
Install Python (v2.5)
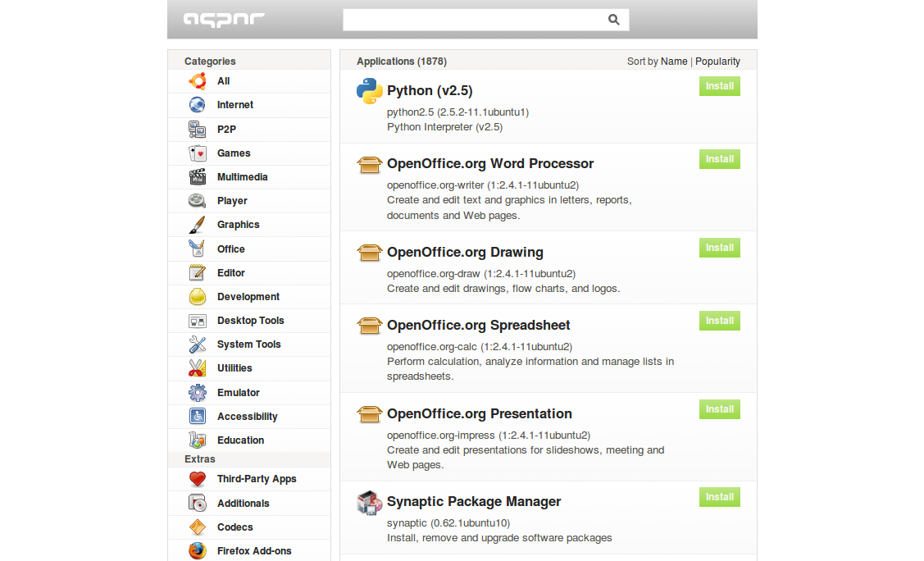720,86
